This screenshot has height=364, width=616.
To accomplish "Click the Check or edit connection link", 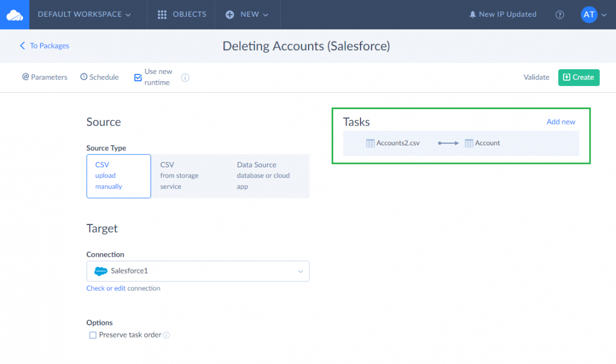I will click(123, 288).
